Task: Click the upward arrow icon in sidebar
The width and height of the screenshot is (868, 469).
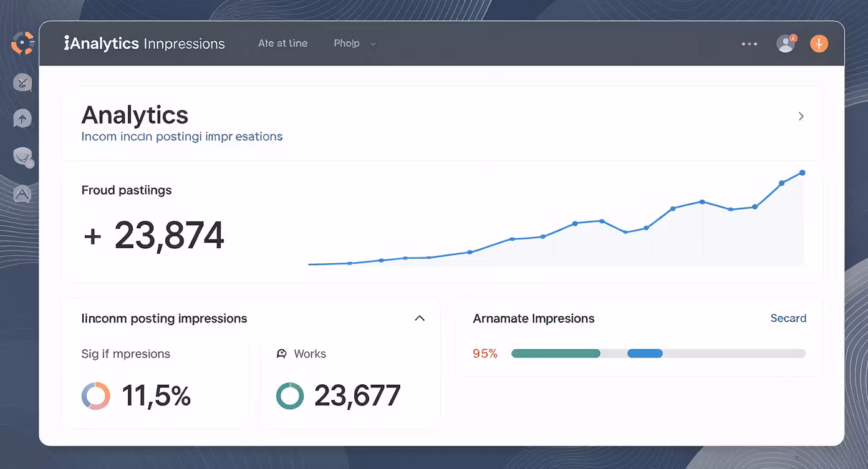Action: point(22,118)
